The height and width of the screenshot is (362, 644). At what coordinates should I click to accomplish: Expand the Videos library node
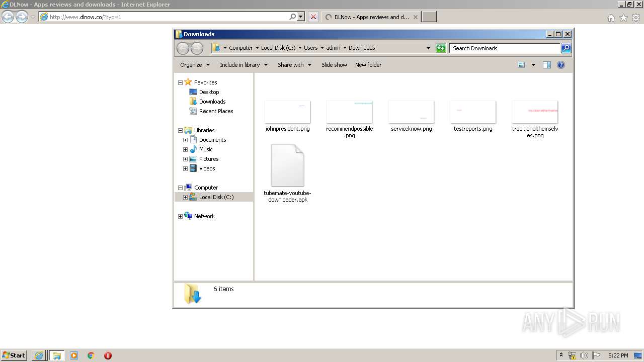tap(185, 168)
